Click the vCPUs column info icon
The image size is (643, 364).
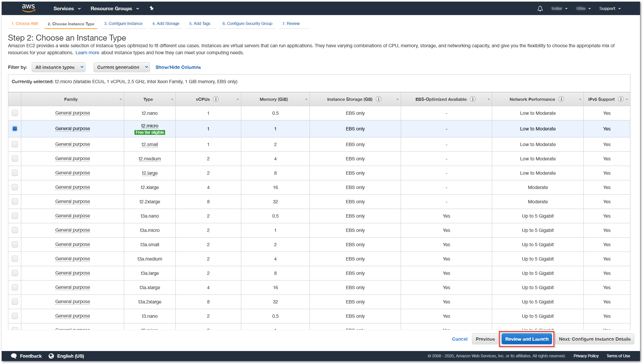pyautogui.click(x=216, y=99)
